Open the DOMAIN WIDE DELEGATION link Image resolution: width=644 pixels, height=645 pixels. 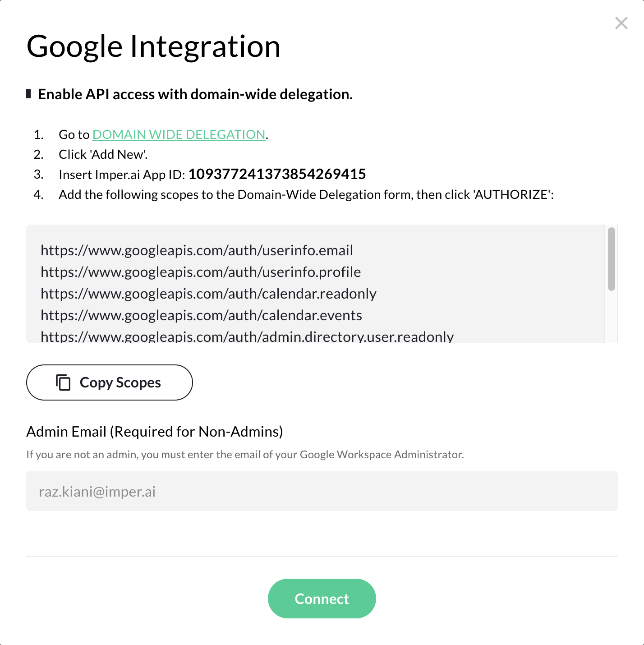click(179, 134)
